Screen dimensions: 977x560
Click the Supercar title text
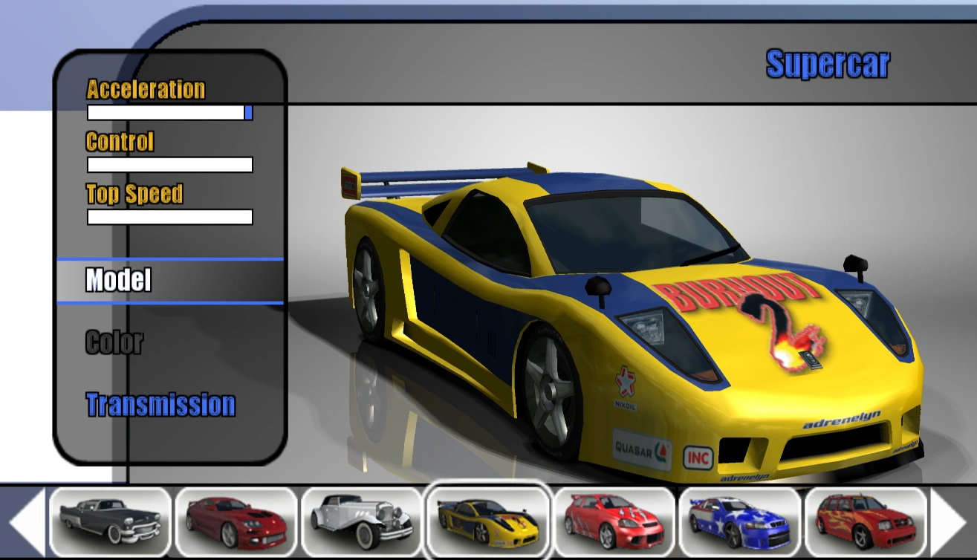pos(828,65)
